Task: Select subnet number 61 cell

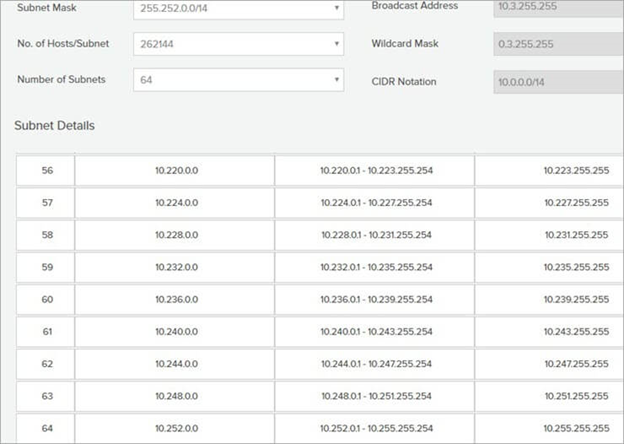Action: [x=47, y=331]
